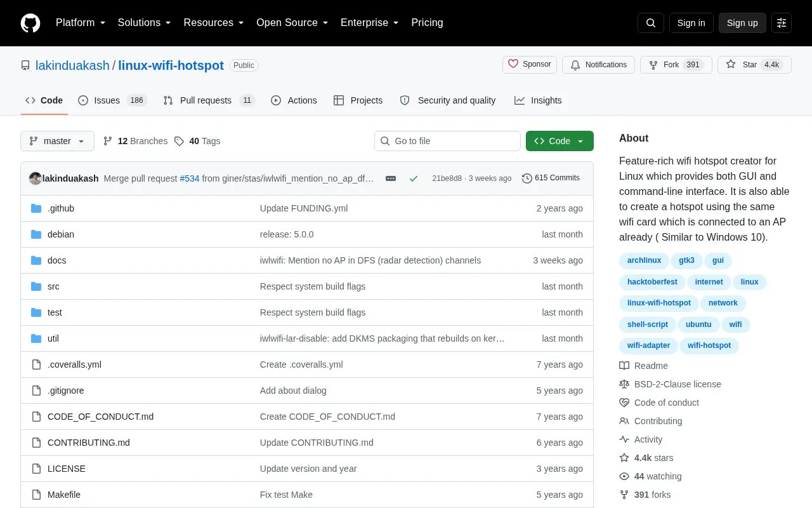The image size is (812, 508).
Task: Click the Sign up button
Action: pos(742,23)
